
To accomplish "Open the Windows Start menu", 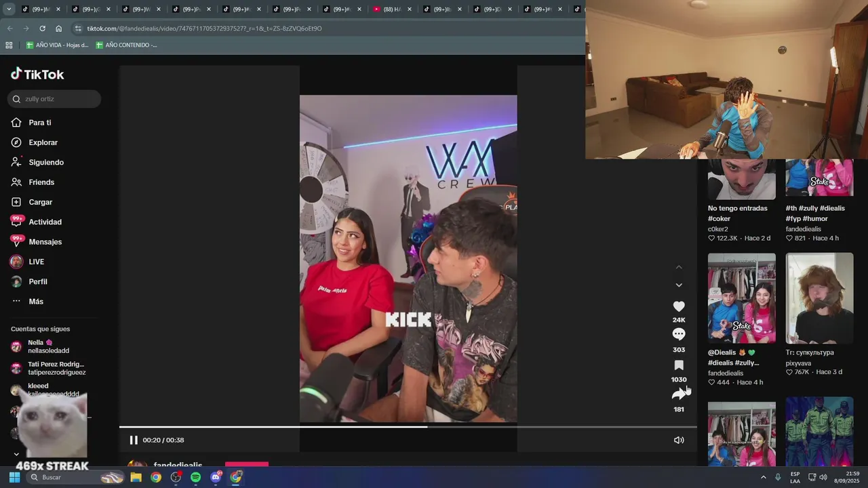I will [x=14, y=477].
